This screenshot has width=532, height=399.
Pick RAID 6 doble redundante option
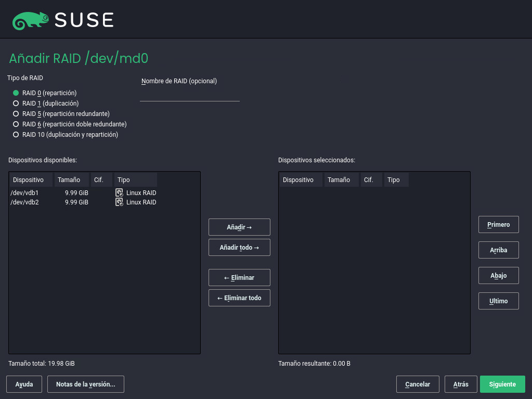(16, 124)
